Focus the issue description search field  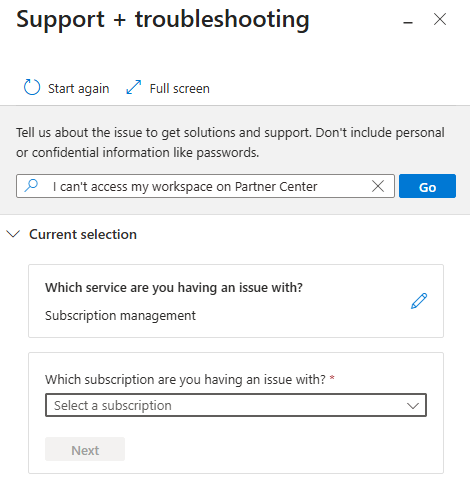click(x=205, y=186)
